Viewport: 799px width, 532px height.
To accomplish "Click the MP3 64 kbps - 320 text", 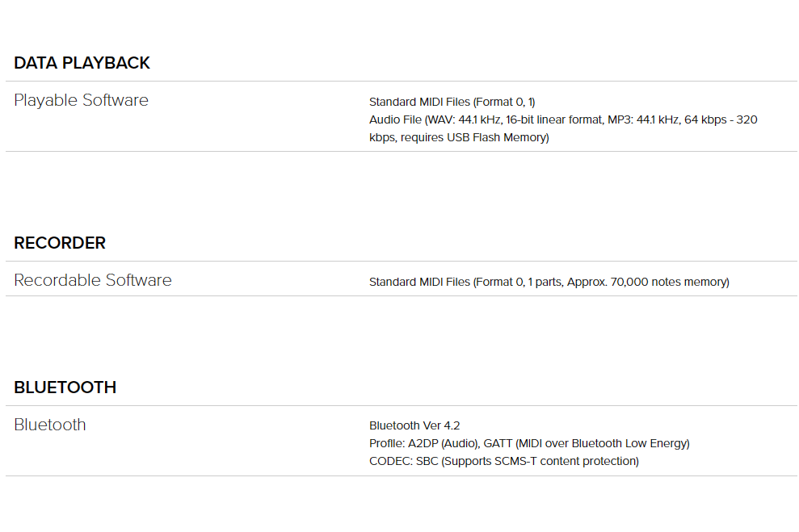I will point(683,119).
